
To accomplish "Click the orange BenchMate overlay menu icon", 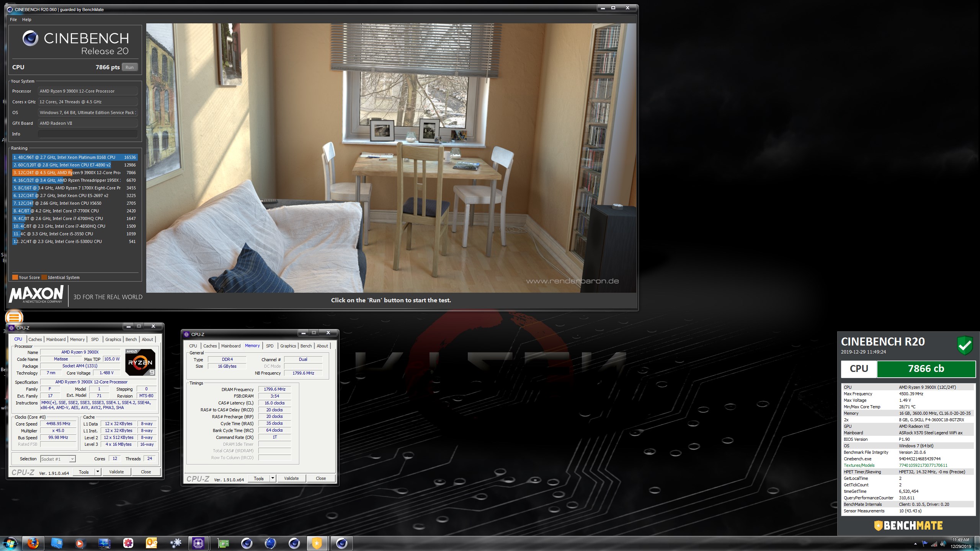I will click(x=14, y=317).
